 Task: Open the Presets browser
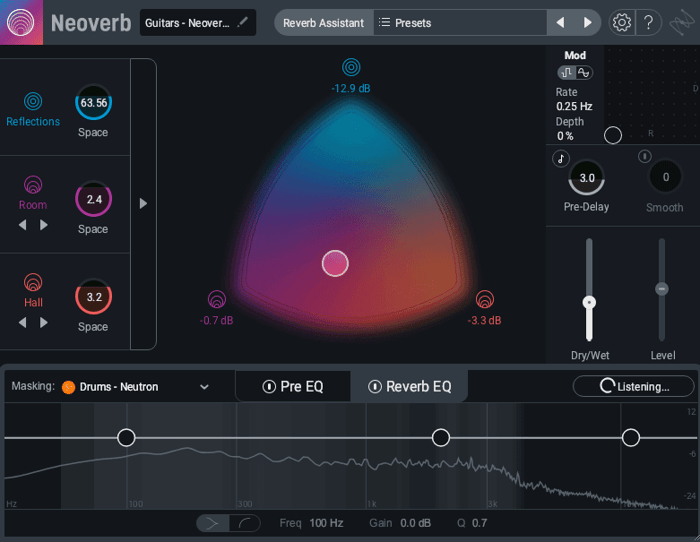tap(460, 22)
